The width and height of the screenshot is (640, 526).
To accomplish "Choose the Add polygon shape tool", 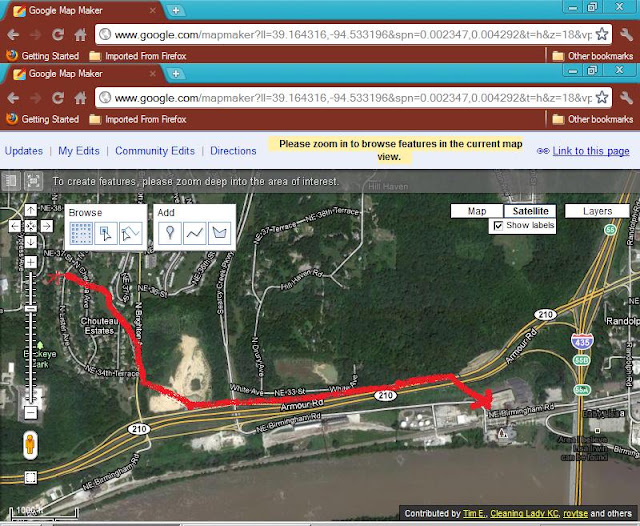I will coord(220,233).
